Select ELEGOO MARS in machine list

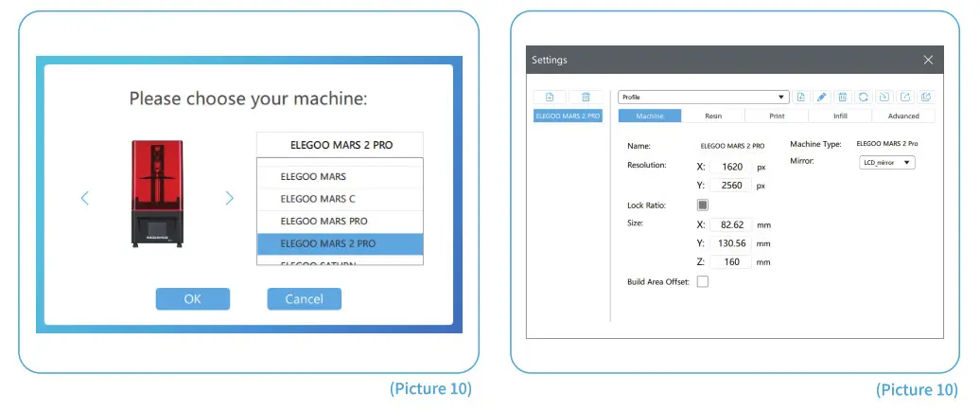340,177
